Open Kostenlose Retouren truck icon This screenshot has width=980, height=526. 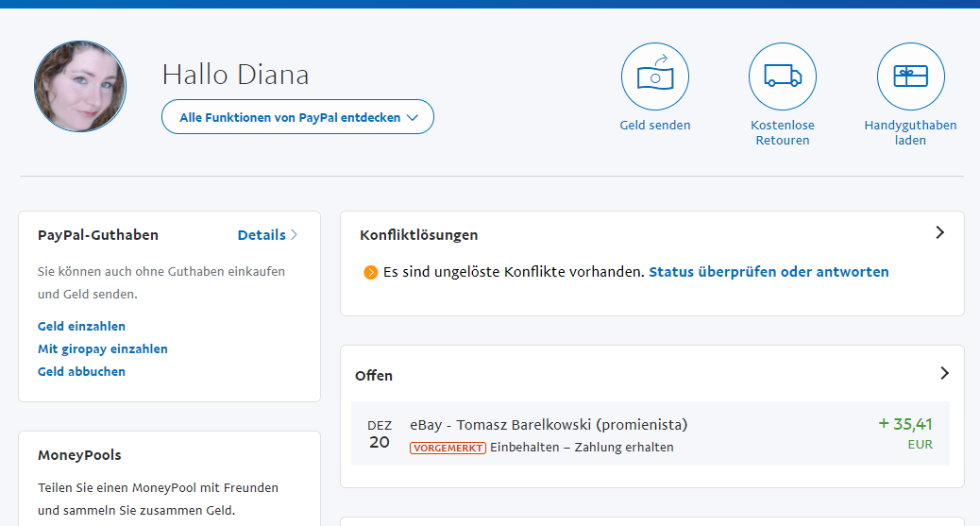tap(783, 76)
